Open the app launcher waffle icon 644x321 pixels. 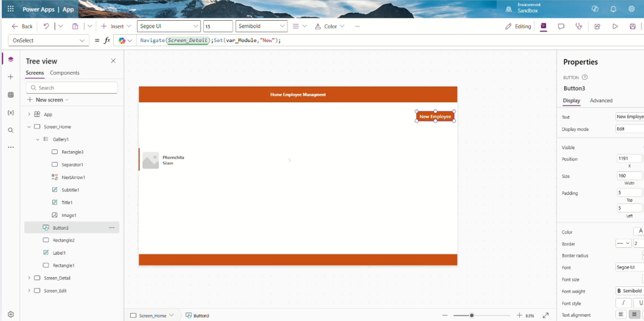(x=11, y=9)
